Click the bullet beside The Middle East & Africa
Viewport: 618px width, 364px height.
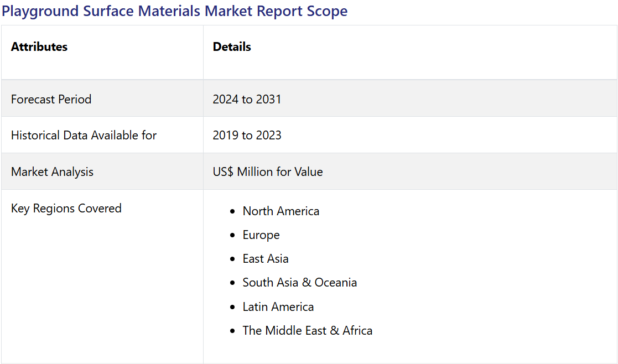pyautogui.click(x=232, y=331)
